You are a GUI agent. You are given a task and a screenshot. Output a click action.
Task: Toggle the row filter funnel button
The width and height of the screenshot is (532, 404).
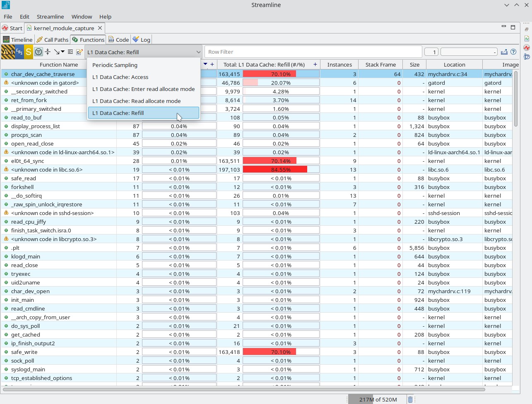39,52
